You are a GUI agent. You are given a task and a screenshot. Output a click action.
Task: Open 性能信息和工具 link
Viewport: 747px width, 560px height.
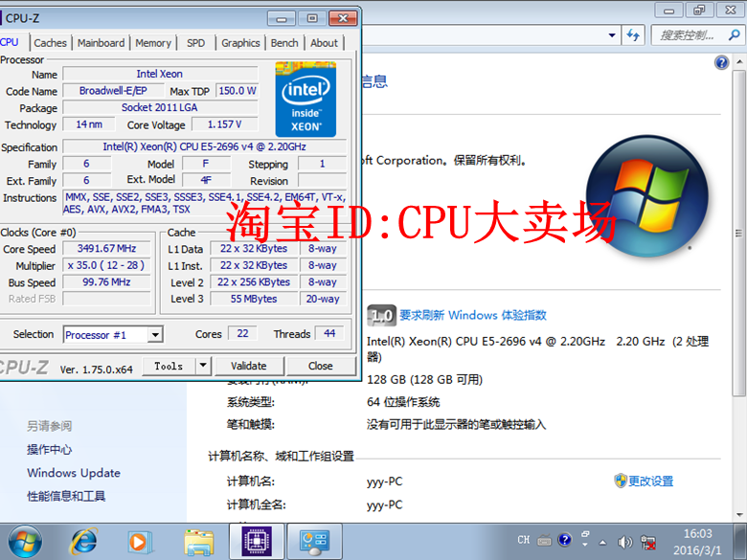66,496
